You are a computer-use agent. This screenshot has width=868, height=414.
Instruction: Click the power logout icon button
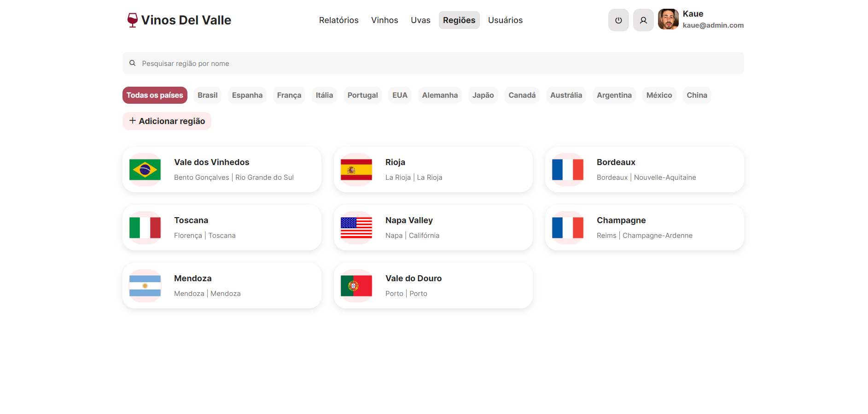(618, 20)
